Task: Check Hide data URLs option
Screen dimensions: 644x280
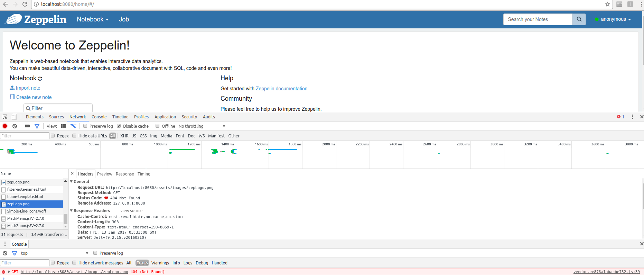Action: (74, 136)
